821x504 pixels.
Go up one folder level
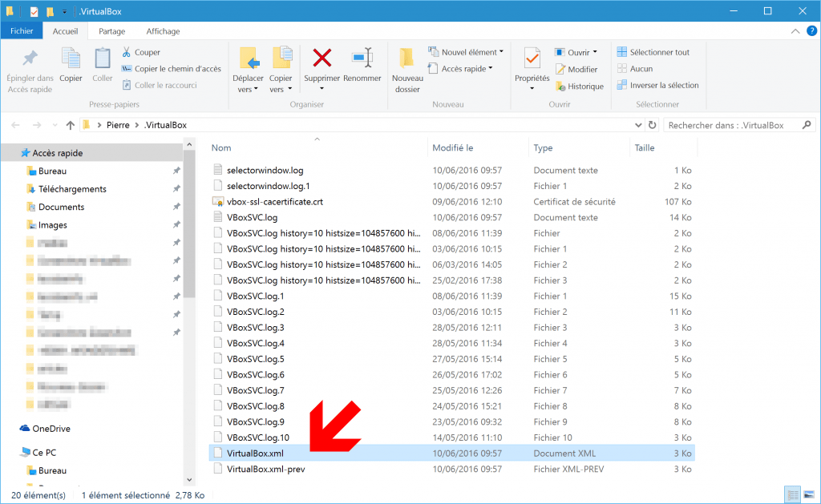point(71,125)
